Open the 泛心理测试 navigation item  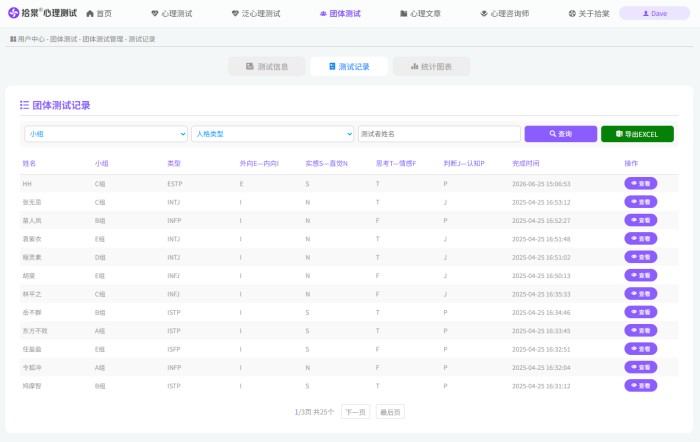tap(256, 13)
